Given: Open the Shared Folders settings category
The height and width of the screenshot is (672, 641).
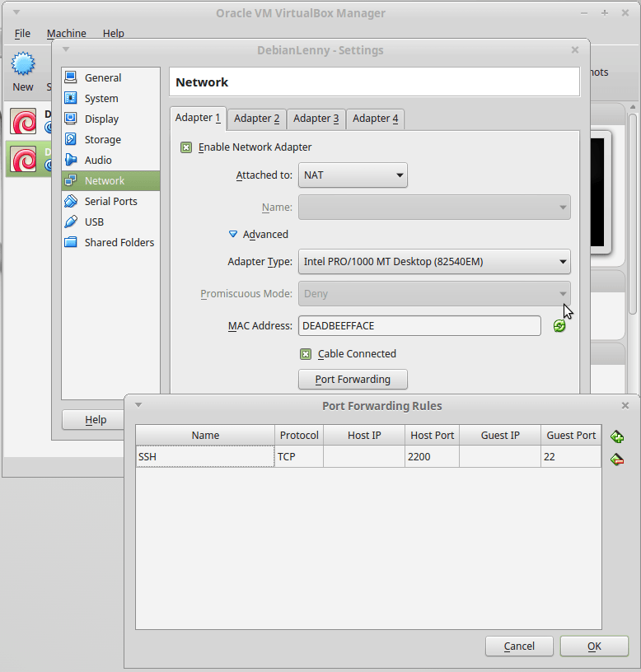Looking at the screenshot, I should 110,242.
